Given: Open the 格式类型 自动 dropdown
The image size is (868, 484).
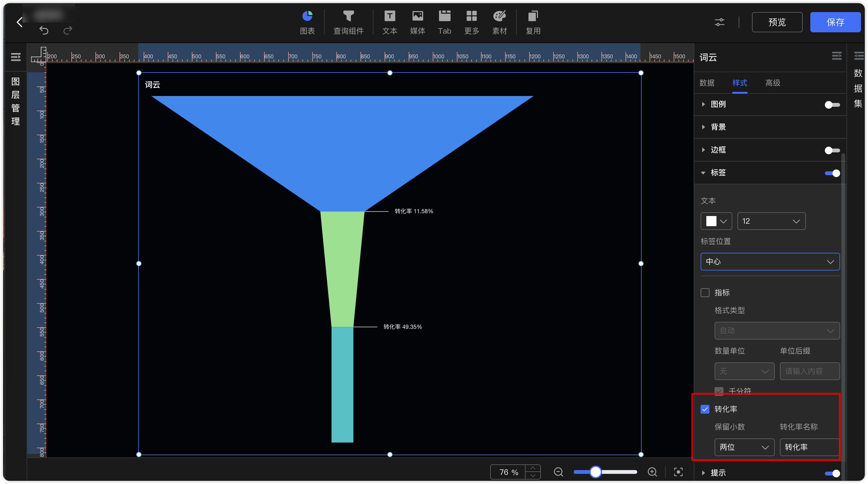Looking at the screenshot, I should point(777,330).
